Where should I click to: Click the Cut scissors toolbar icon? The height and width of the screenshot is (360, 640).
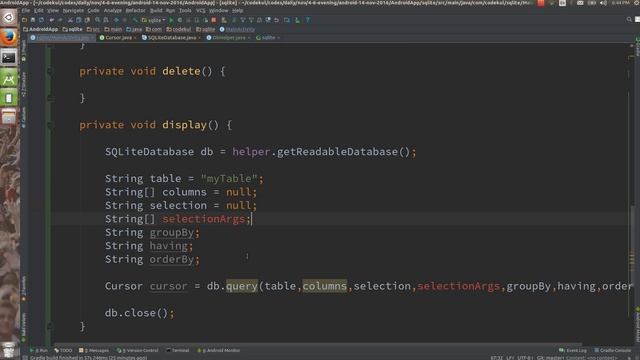coord(70,20)
